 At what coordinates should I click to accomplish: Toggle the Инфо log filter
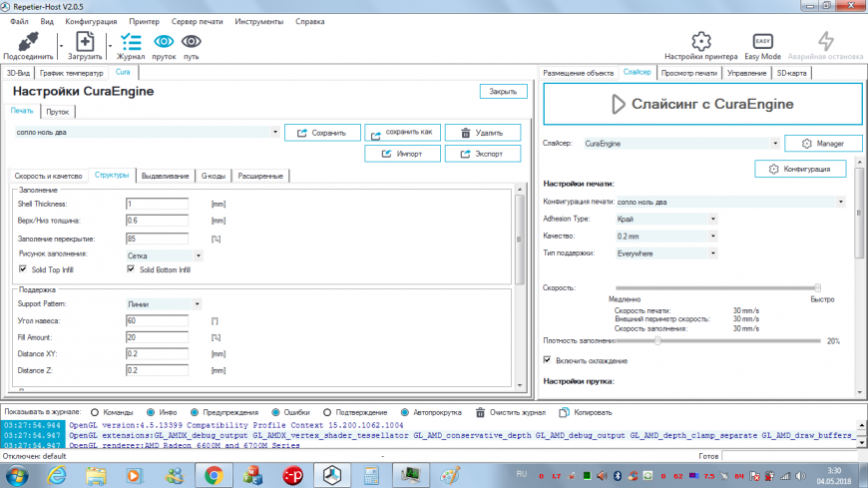click(151, 413)
